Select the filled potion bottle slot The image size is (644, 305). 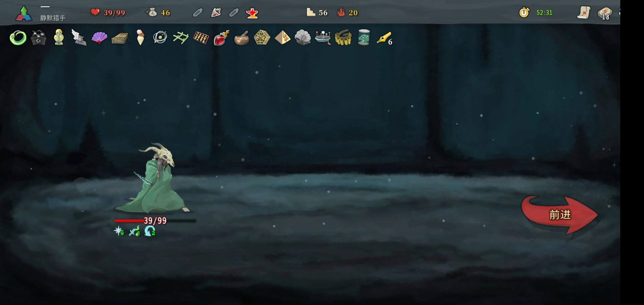click(x=216, y=12)
